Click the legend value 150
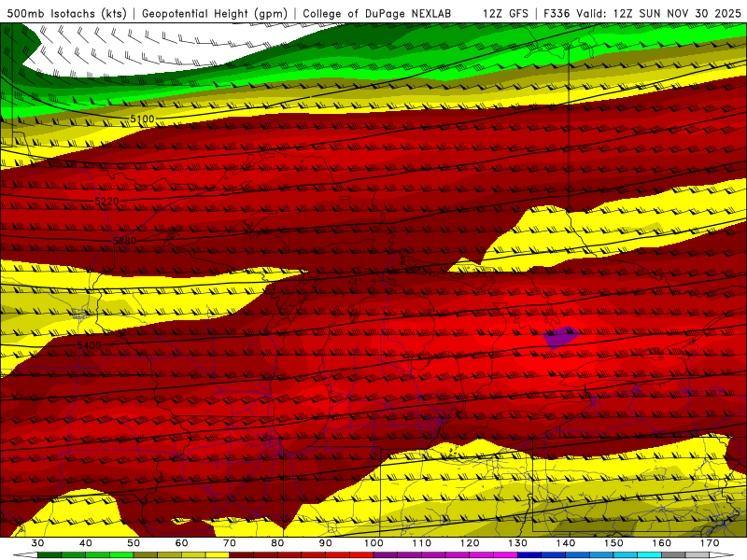This screenshot has height=560, width=747. click(613, 543)
